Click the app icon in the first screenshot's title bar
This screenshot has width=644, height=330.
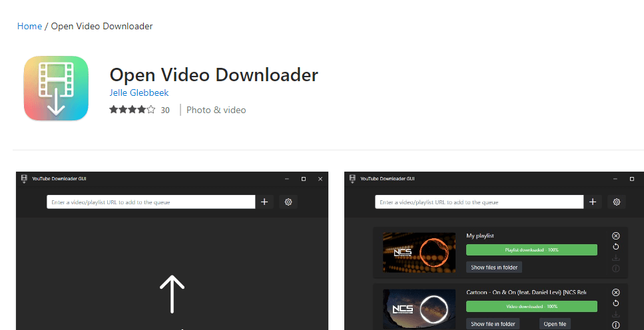[x=24, y=178]
